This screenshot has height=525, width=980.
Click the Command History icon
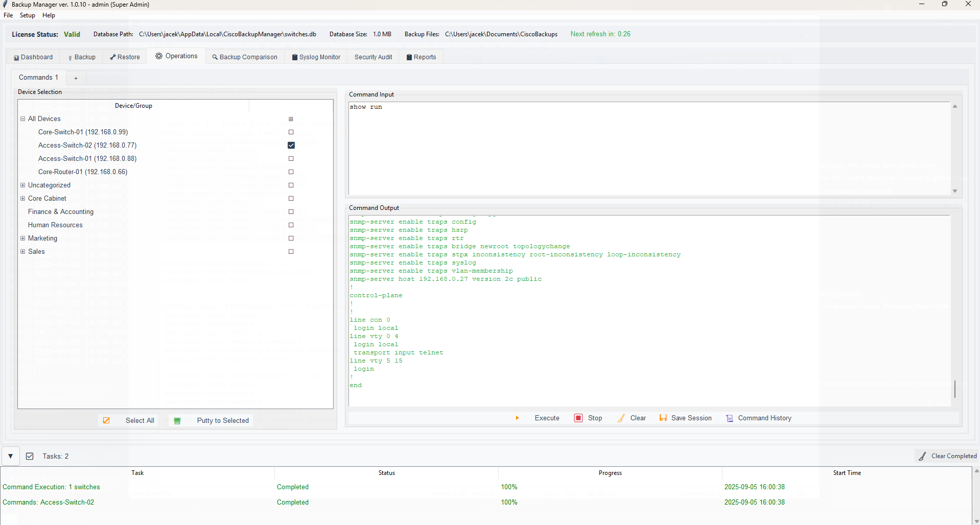[730, 418]
